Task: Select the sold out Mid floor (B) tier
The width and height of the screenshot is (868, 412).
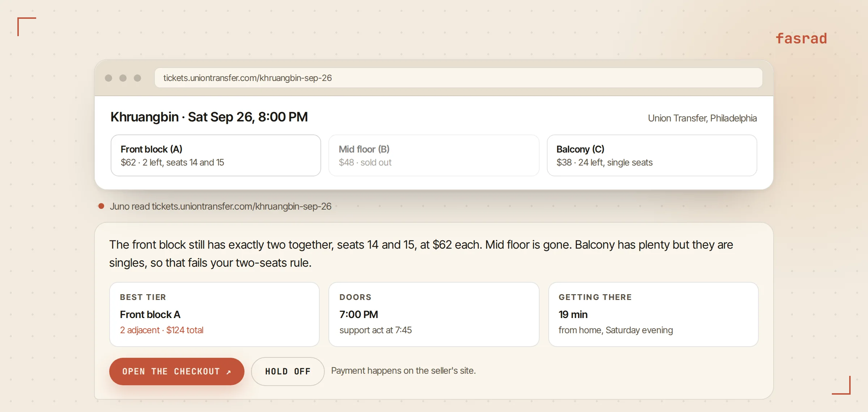Action: (x=434, y=155)
